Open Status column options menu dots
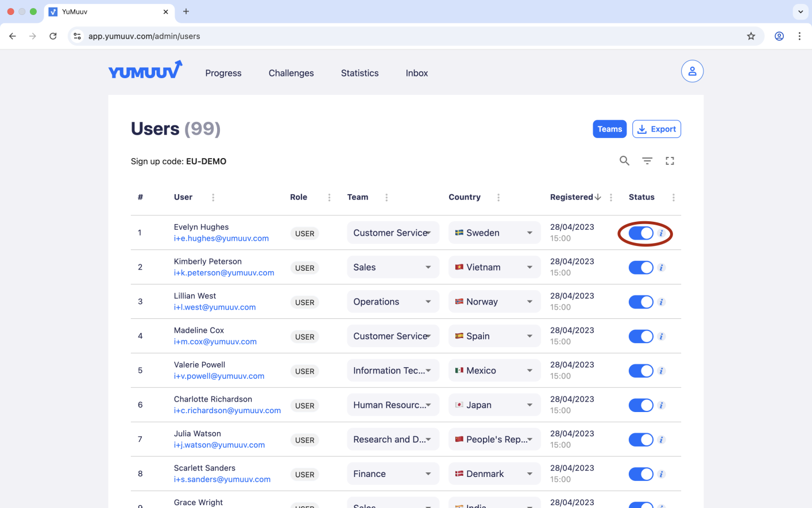Image resolution: width=812 pixels, height=508 pixels. click(674, 198)
